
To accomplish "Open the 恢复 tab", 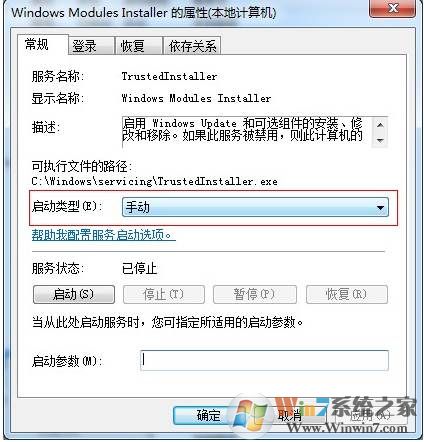I will (138, 46).
